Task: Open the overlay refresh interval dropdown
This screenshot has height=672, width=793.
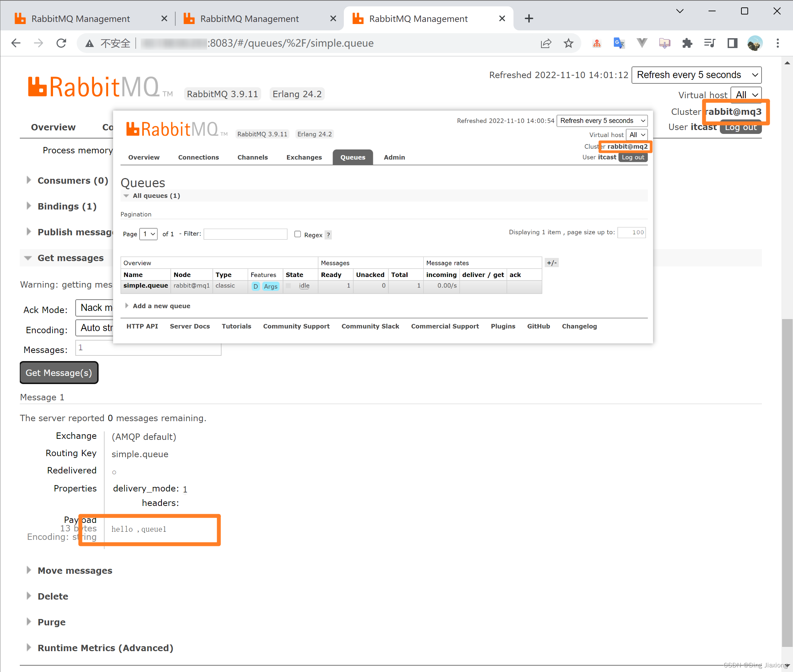Action: [602, 121]
